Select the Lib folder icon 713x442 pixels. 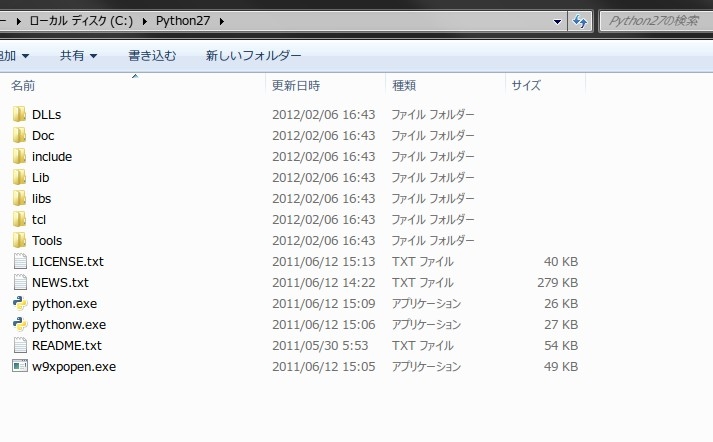click(19, 177)
